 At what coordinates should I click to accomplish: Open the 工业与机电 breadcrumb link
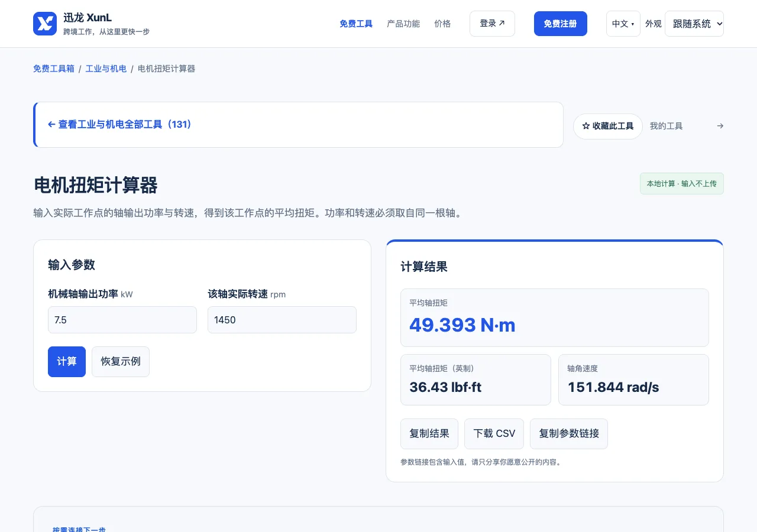106,69
